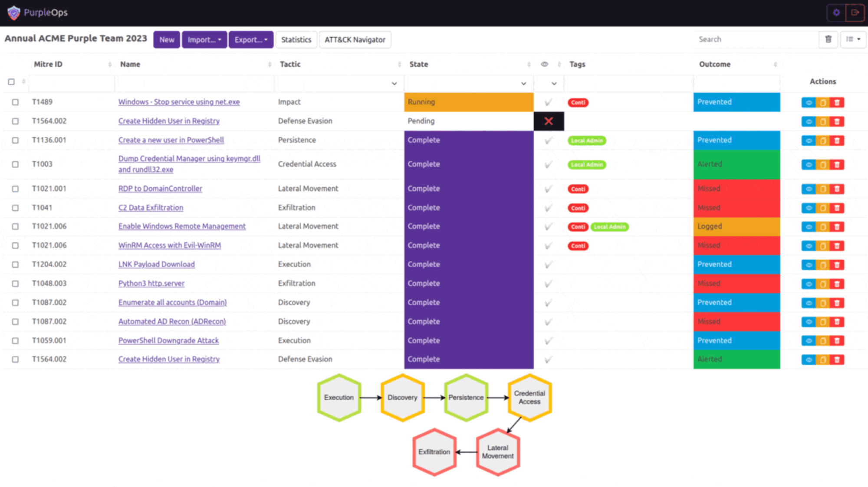Click the orange Running state cell
Viewport: 868px width, 487px height.
click(469, 102)
